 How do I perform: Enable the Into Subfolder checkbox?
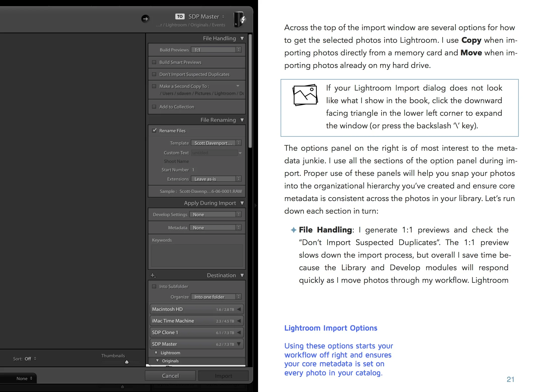[154, 286]
